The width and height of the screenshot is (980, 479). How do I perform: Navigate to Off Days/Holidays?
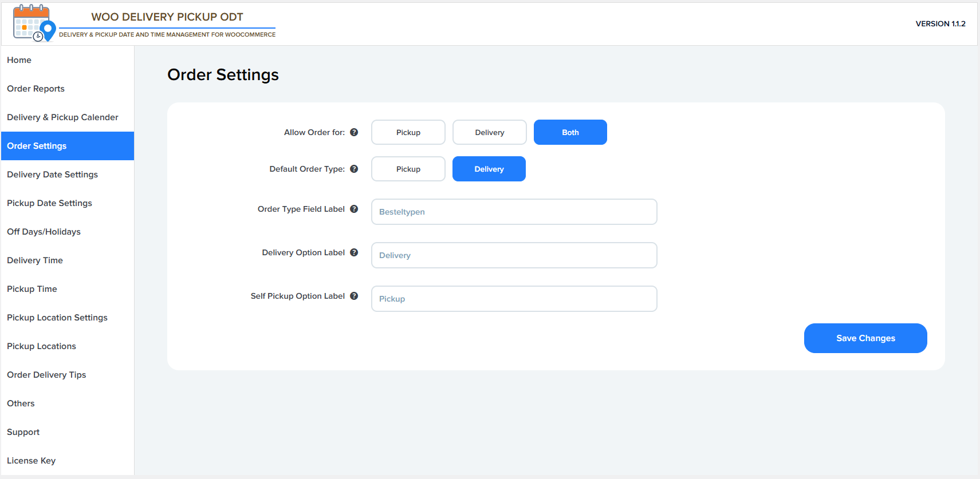click(44, 232)
